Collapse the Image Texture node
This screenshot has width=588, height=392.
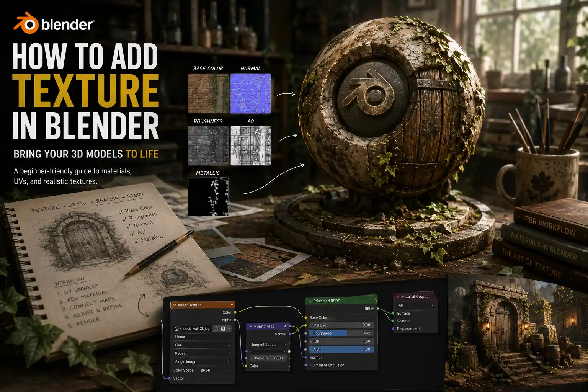(x=175, y=305)
